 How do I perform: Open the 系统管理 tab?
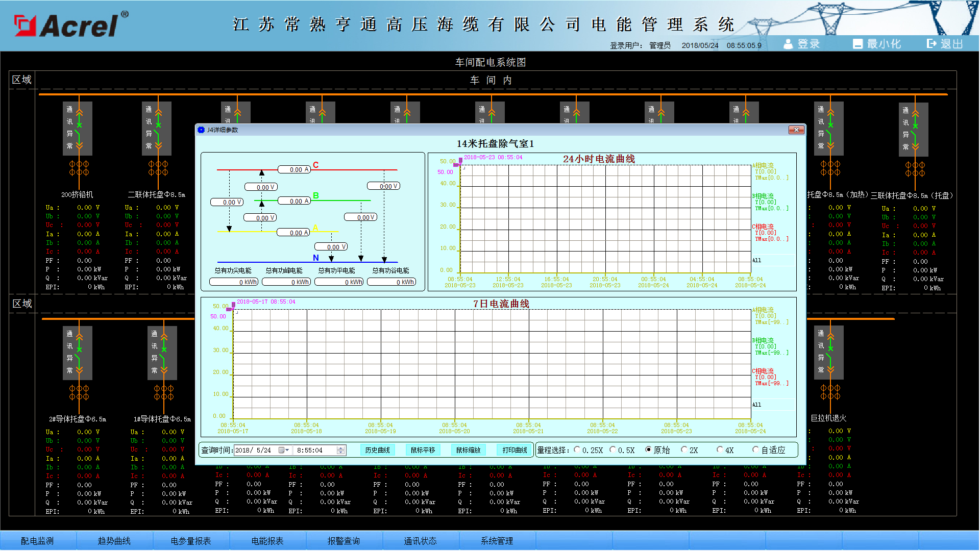[x=497, y=541]
